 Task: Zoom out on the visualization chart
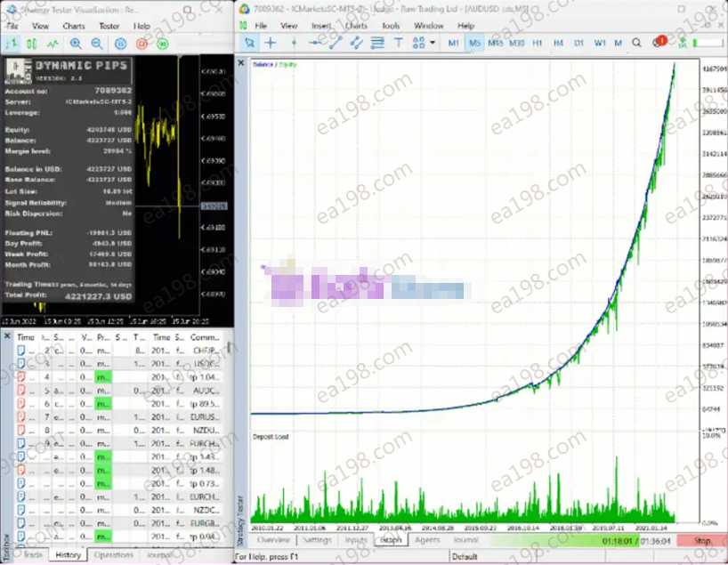pyautogui.click(x=96, y=43)
